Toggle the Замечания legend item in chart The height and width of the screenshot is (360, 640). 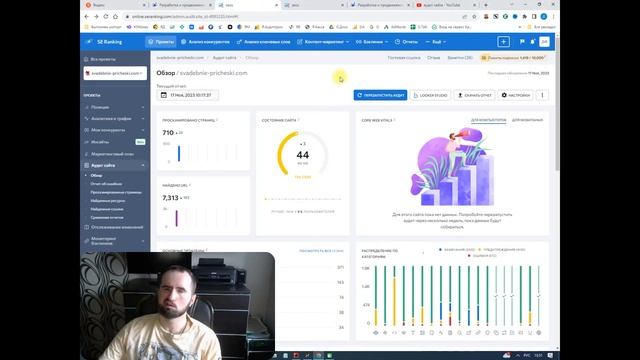tap(456, 249)
